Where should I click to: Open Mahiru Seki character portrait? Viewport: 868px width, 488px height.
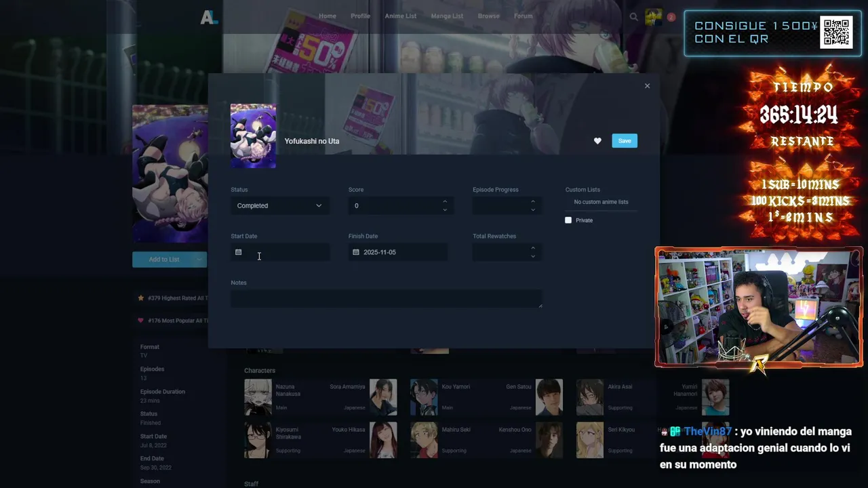pyautogui.click(x=424, y=440)
